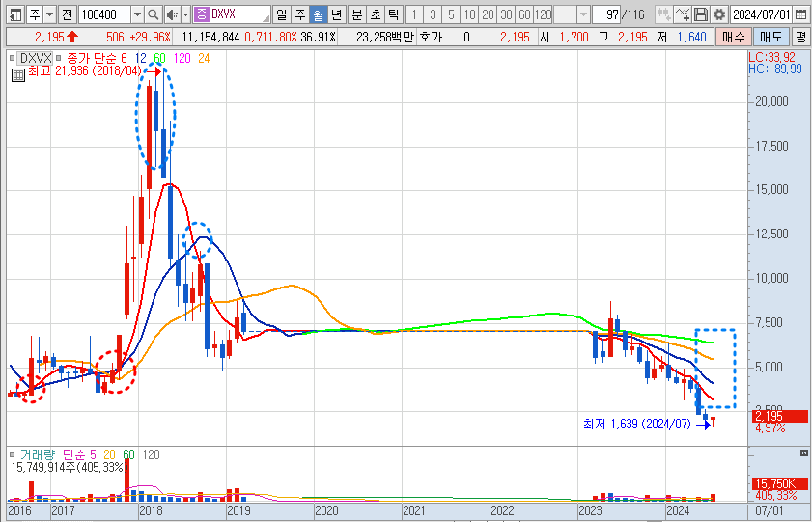The height and width of the screenshot is (522, 812).
Task: Select the 5 interval button
Action: click(451, 14)
